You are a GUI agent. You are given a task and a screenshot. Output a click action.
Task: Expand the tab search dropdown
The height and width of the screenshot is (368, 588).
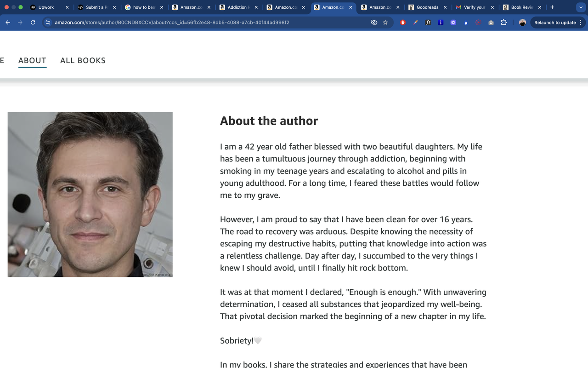coord(580,7)
